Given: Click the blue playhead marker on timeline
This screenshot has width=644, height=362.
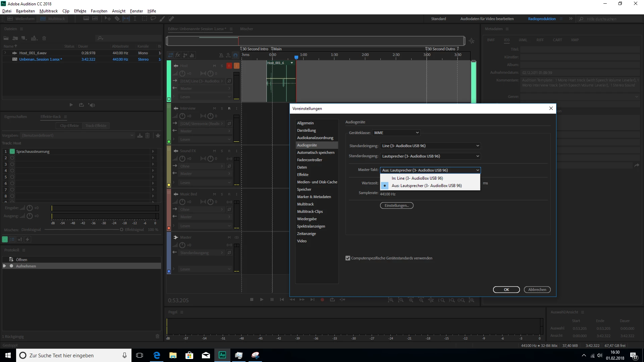Looking at the screenshot, I should [296, 58].
